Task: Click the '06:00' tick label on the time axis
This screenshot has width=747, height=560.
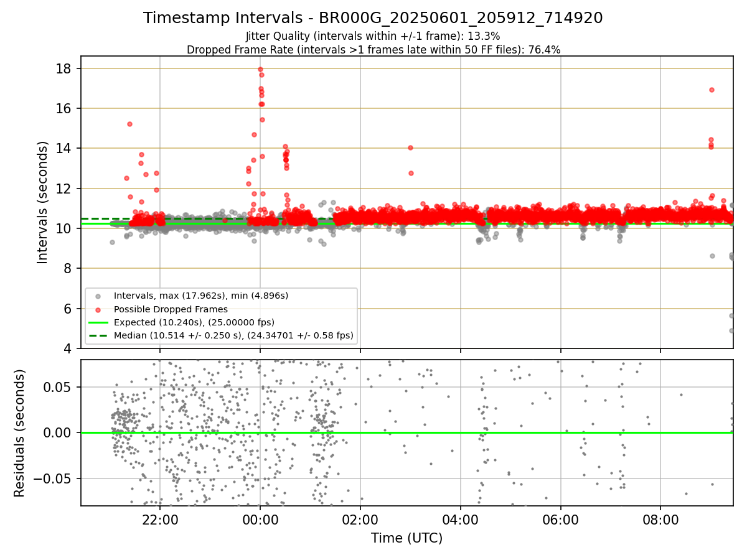Action: 560,519
